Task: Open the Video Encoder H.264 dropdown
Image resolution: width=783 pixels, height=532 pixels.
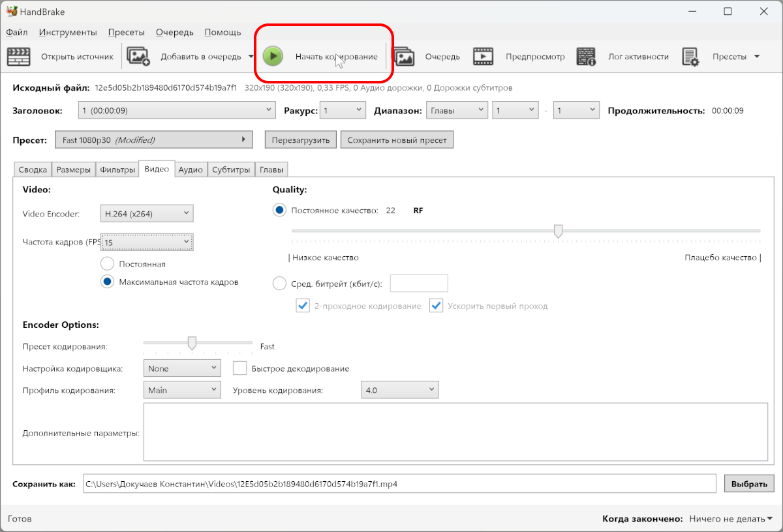Action: (147, 213)
